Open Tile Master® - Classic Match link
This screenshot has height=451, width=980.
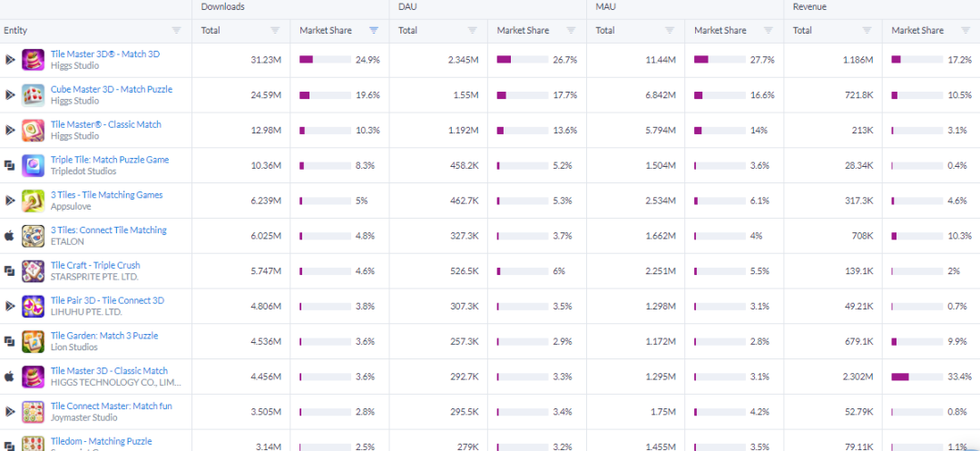[x=106, y=124]
